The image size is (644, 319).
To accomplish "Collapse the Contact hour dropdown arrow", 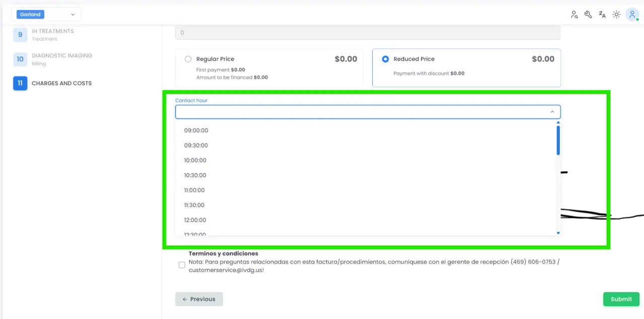I will pyautogui.click(x=552, y=112).
